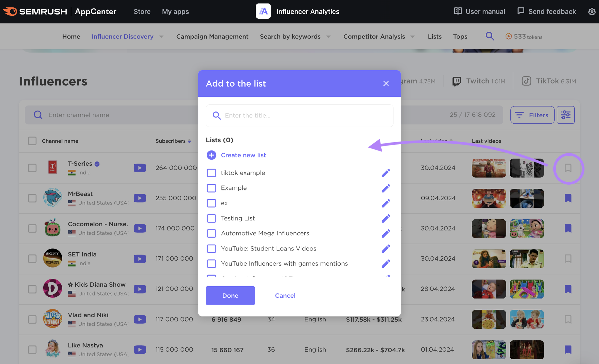
Task: Open the Like Nastya channel name
Action: [x=85, y=345]
